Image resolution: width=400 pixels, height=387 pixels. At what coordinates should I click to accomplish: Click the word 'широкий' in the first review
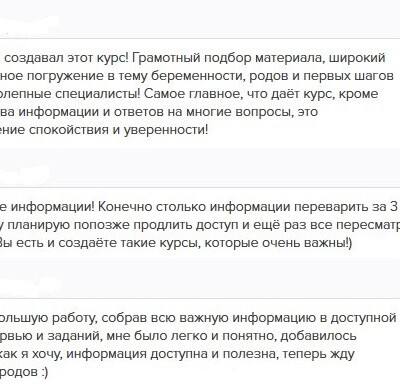(357, 58)
